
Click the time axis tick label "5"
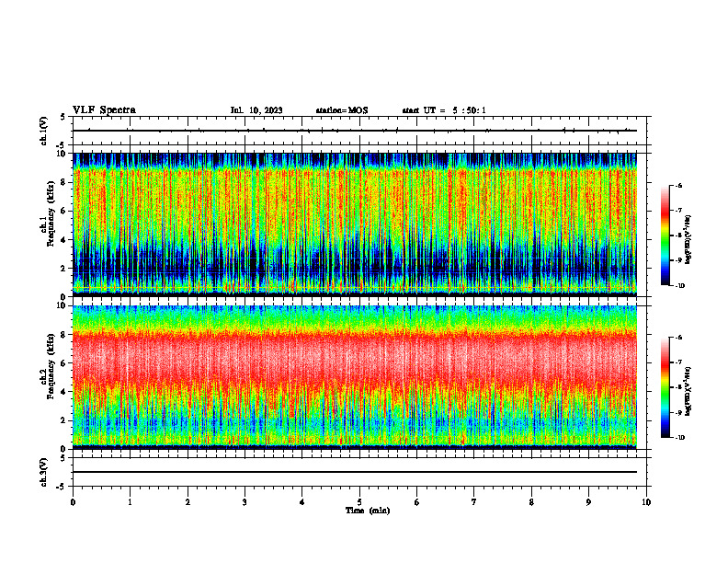[359, 502]
